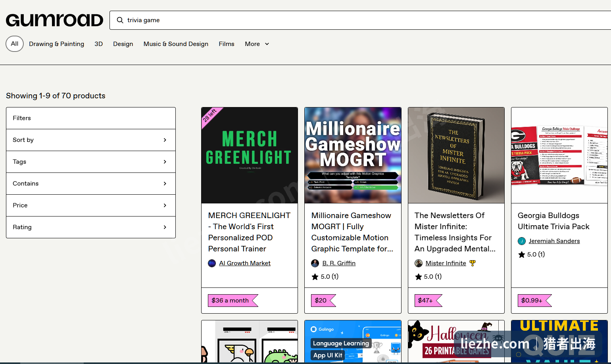
Task: Open the 3D category
Action: (98, 44)
